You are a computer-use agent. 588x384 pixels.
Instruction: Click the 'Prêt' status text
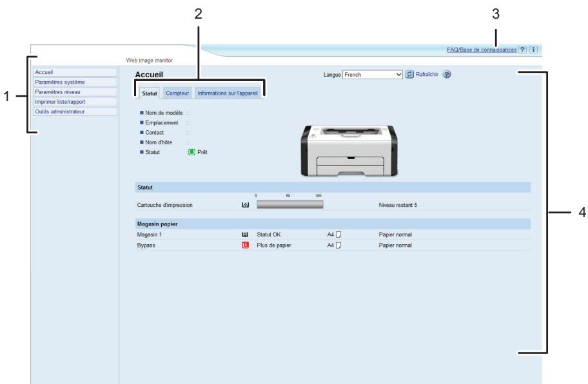tap(202, 152)
